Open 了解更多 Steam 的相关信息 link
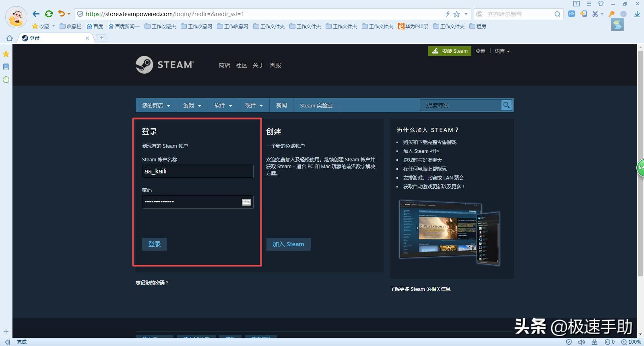644x346 pixels. tap(420, 289)
